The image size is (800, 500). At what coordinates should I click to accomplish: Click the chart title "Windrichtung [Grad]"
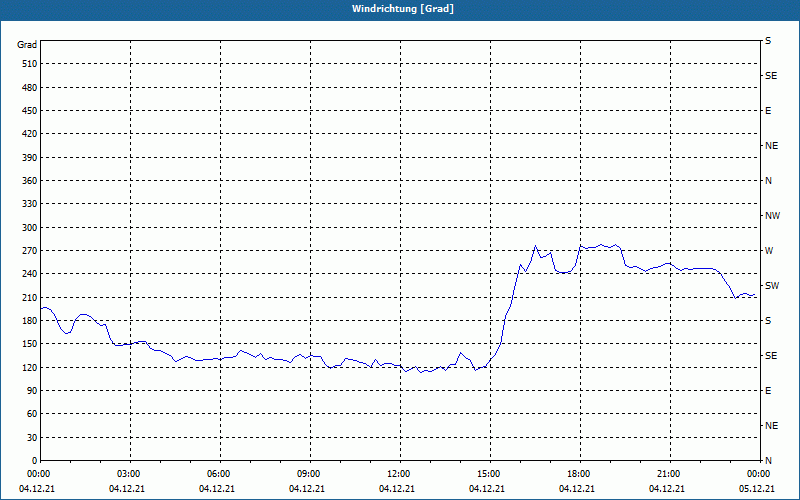click(403, 9)
